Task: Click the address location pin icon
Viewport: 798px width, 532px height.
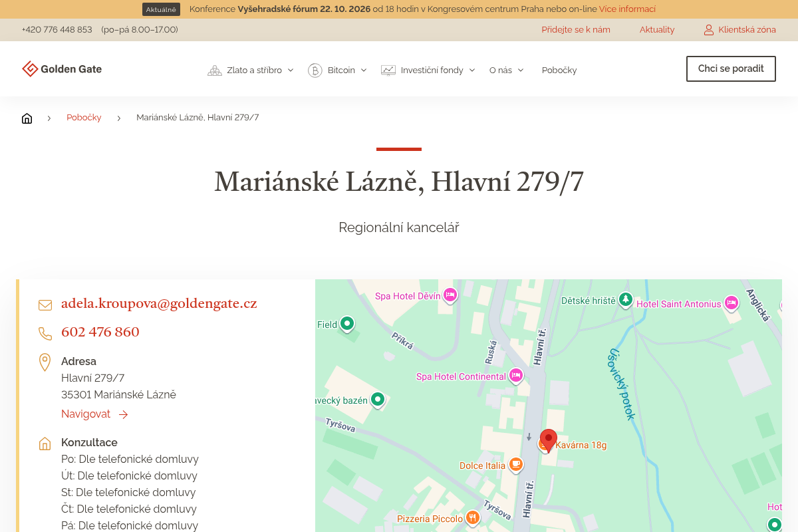Action: [45, 362]
